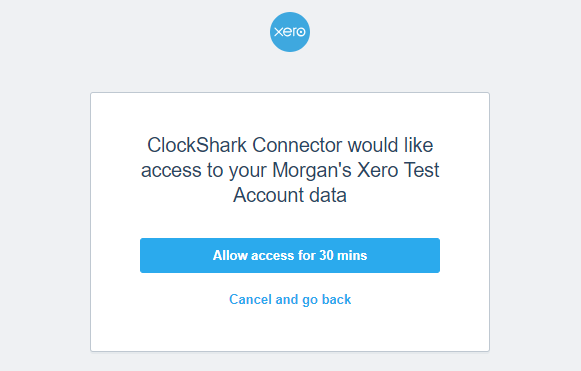Allow access for 30 mins
This screenshot has width=581, height=371.
(x=290, y=255)
